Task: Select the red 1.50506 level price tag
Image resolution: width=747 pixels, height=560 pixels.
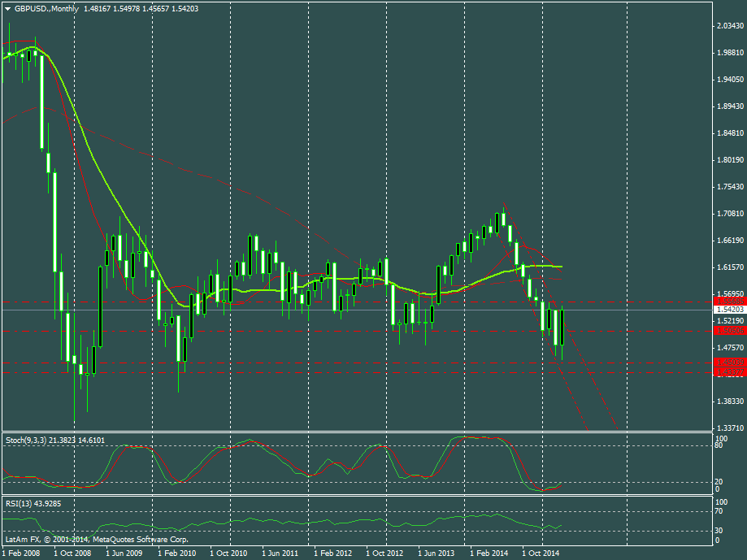Action: [728, 331]
